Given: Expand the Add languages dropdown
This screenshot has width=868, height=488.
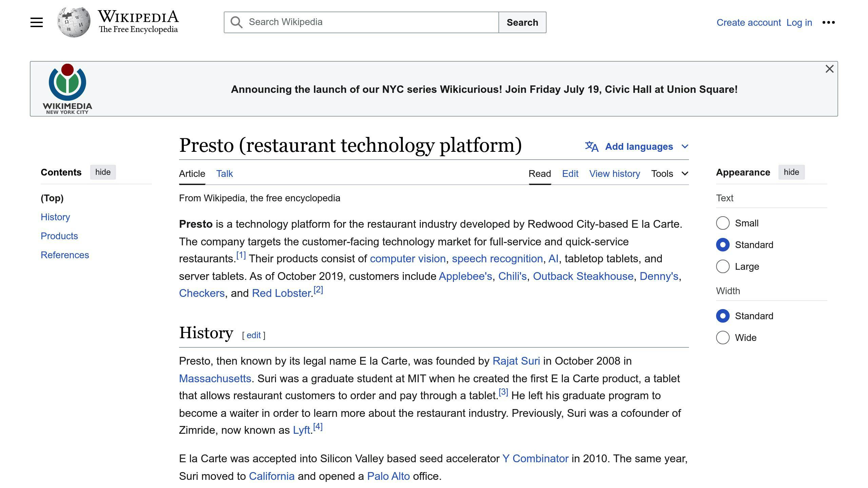Looking at the screenshot, I should (637, 146).
